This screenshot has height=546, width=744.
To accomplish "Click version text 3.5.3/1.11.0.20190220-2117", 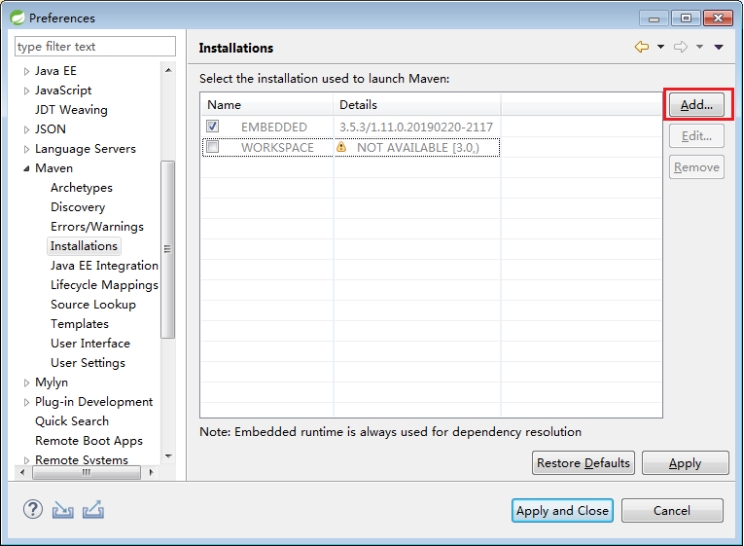I will pos(416,127).
